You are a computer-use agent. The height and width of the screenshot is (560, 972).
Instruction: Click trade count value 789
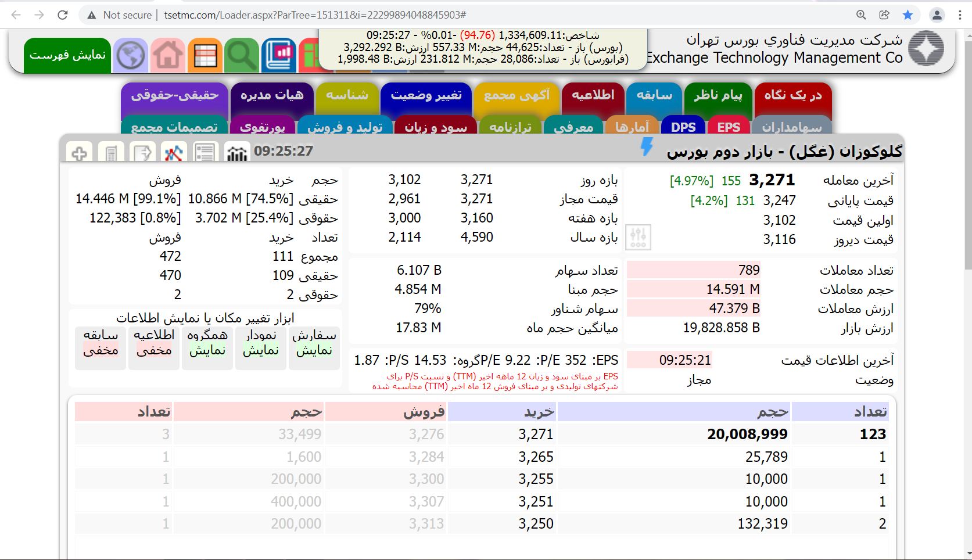point(749,270)
